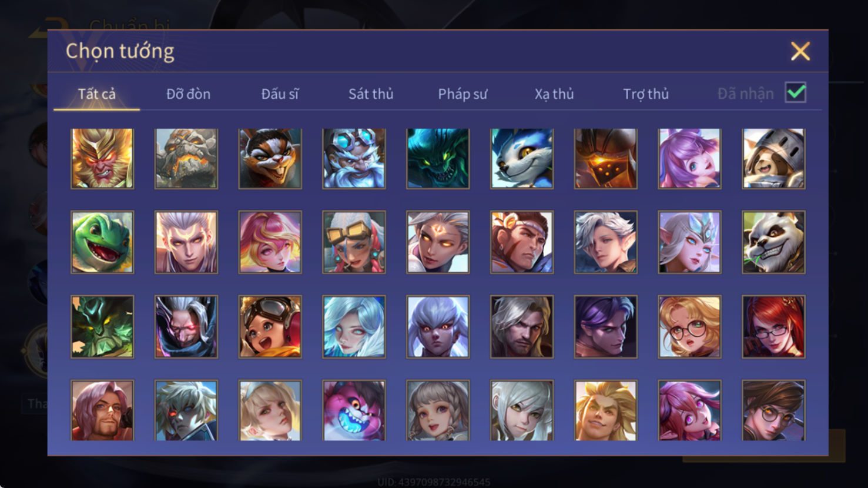Select the golden monkey king hero portrait
Viewport: 868px width, 488px height.
coord(102,159)
